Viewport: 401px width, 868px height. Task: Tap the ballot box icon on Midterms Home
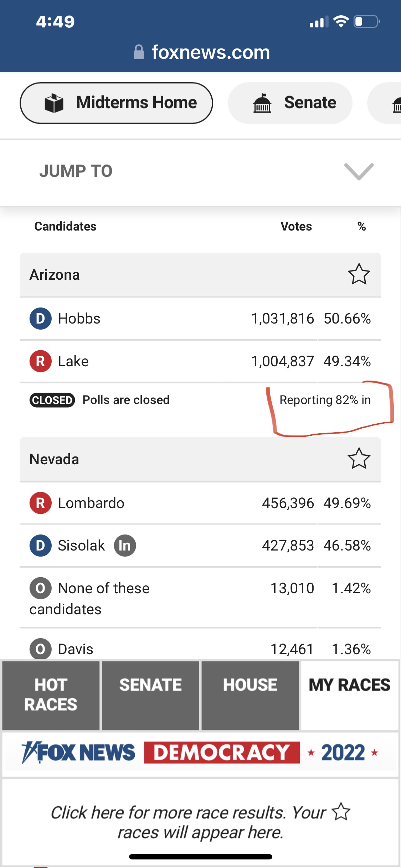coord(54,103)
